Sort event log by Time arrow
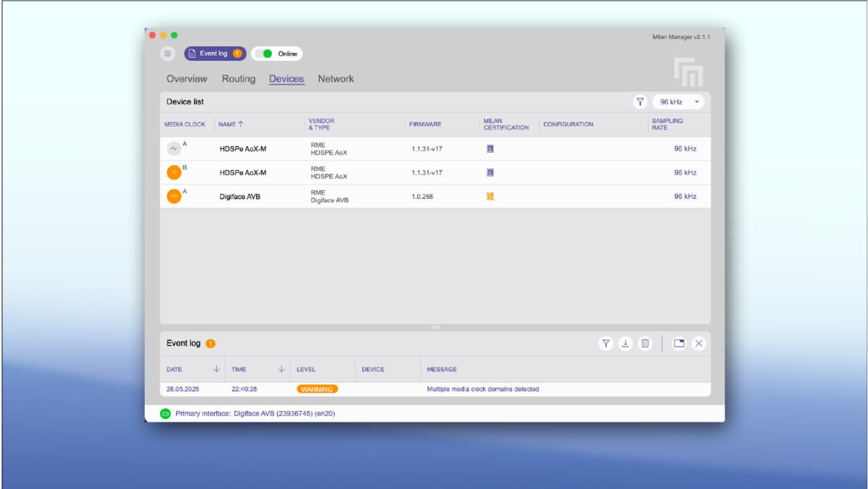 (x=281, y=370)
